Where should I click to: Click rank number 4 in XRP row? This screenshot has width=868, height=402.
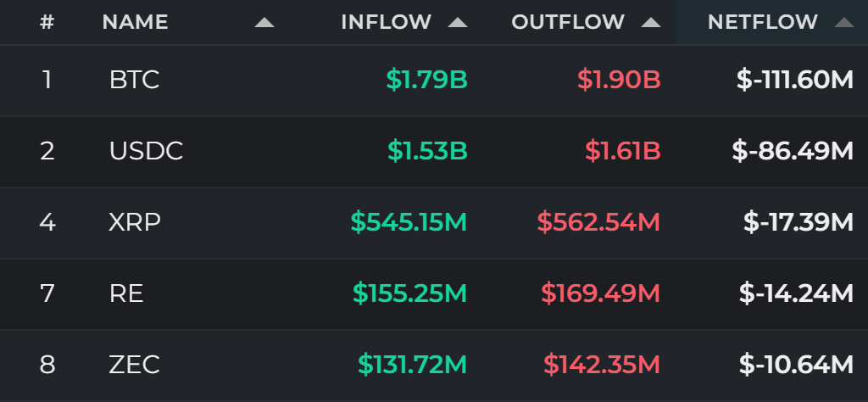(x=47, y=222)
